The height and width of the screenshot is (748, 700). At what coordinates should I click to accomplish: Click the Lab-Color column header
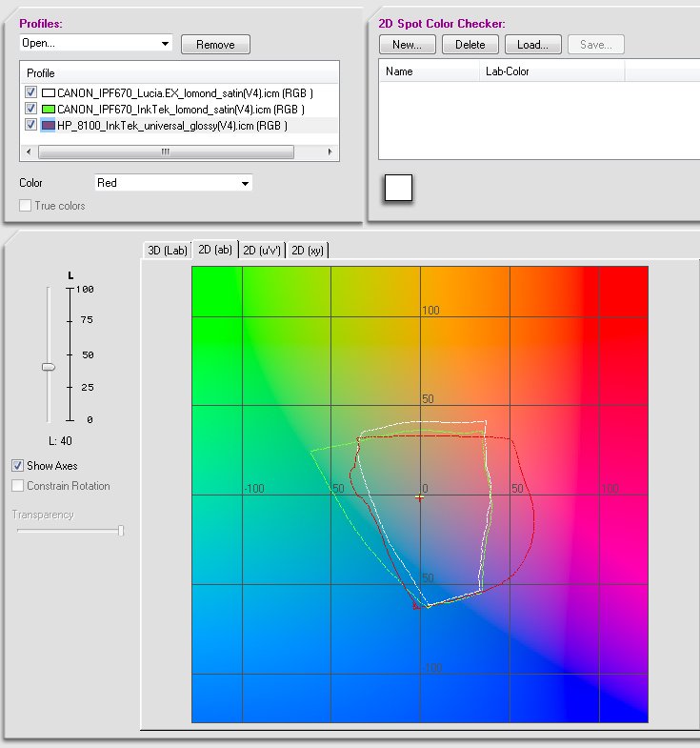pyautogui.click(x=552, y=71)
